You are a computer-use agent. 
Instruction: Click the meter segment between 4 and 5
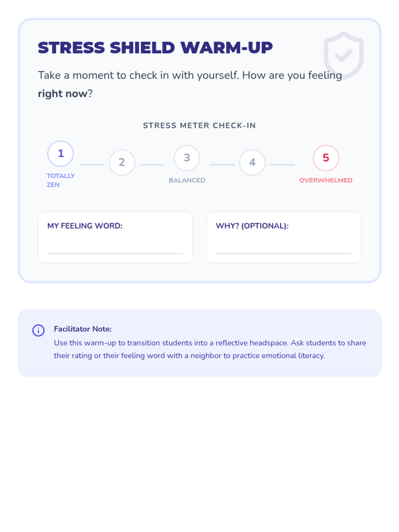282,165
